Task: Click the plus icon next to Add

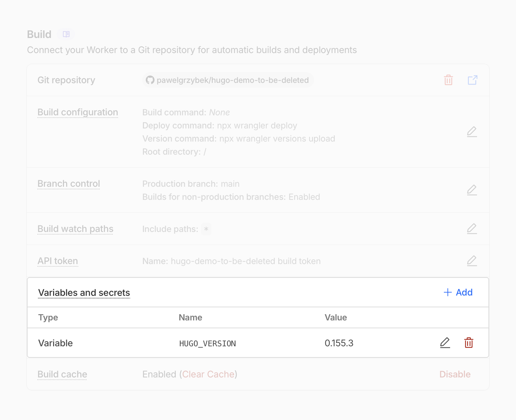Action: [x=447, y=292]
